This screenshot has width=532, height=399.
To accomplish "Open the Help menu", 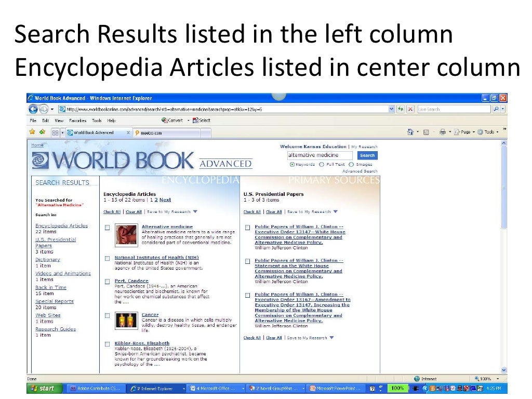I will click(111, 121).
